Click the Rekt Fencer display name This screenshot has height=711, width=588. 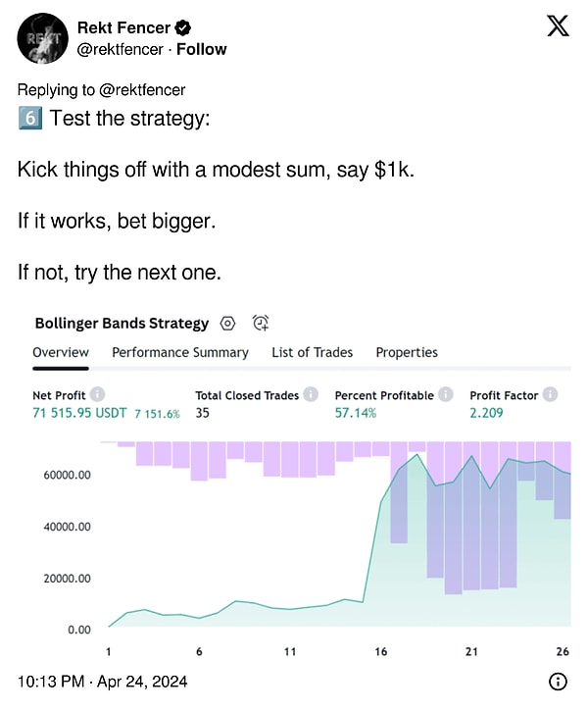[x=123, y=27]
